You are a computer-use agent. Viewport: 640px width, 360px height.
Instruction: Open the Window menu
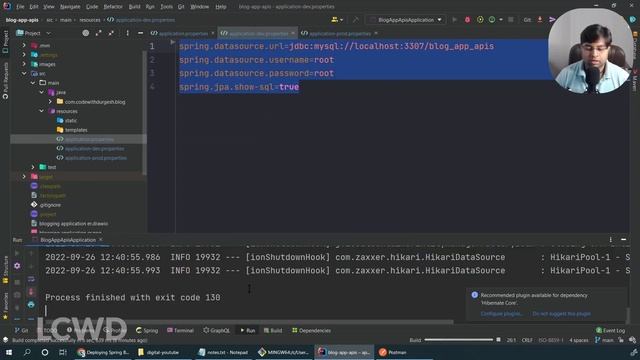point(199,7)
